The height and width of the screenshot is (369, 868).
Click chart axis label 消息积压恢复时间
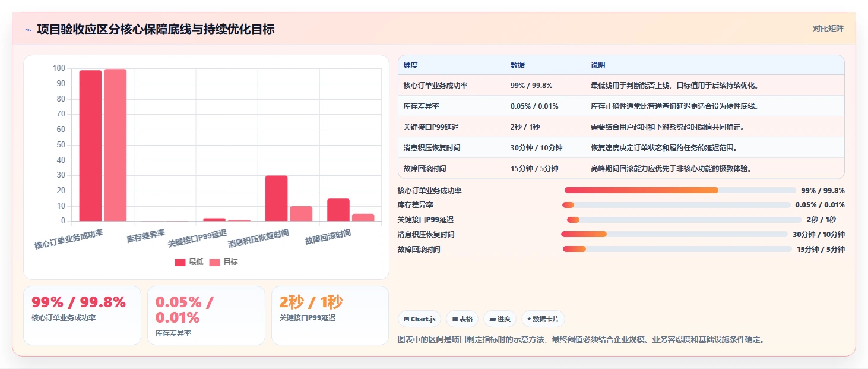(x=258, y=239)
